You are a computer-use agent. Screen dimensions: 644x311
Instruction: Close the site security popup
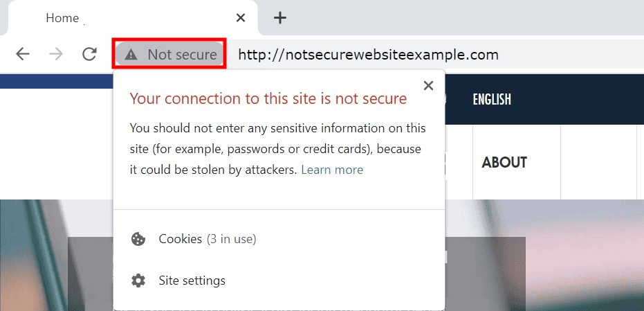(x=428, y=85)
